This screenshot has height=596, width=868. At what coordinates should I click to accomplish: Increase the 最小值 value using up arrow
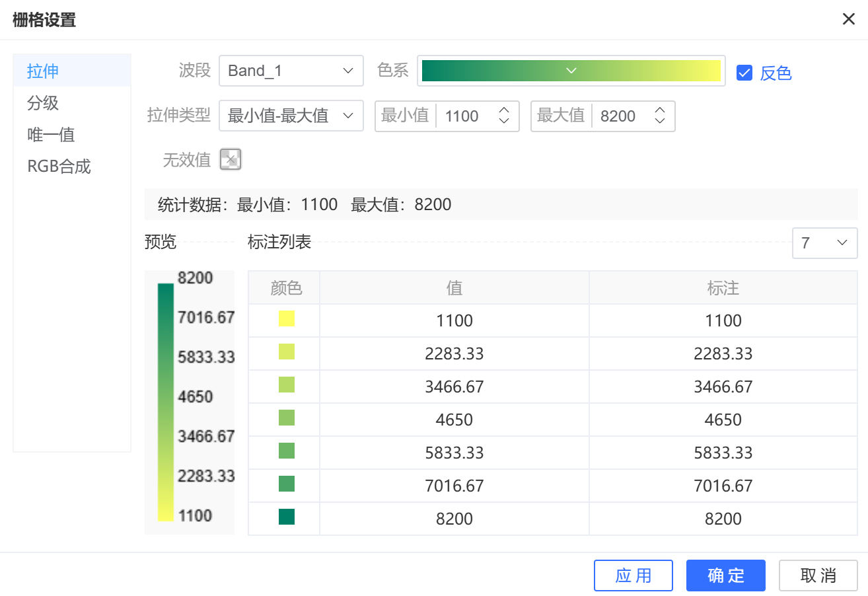tap(504, 110)
